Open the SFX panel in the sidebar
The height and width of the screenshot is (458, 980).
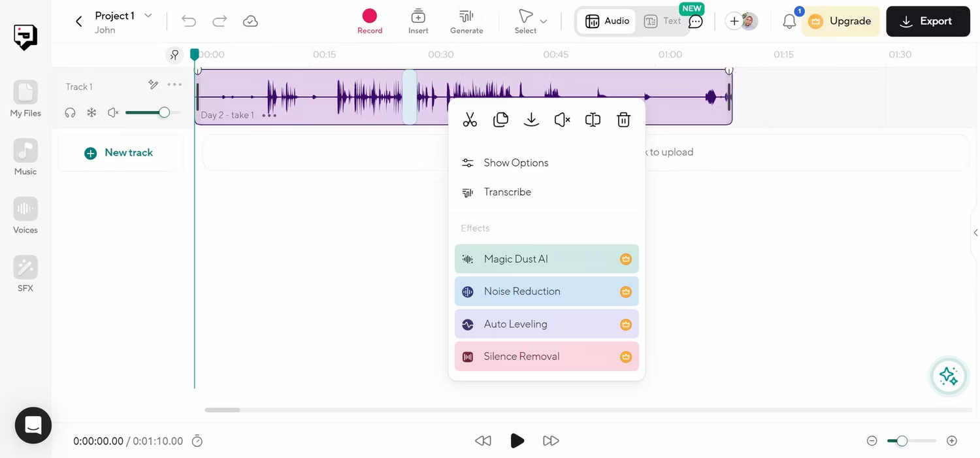pyautogui.click(x=25, y=268)
